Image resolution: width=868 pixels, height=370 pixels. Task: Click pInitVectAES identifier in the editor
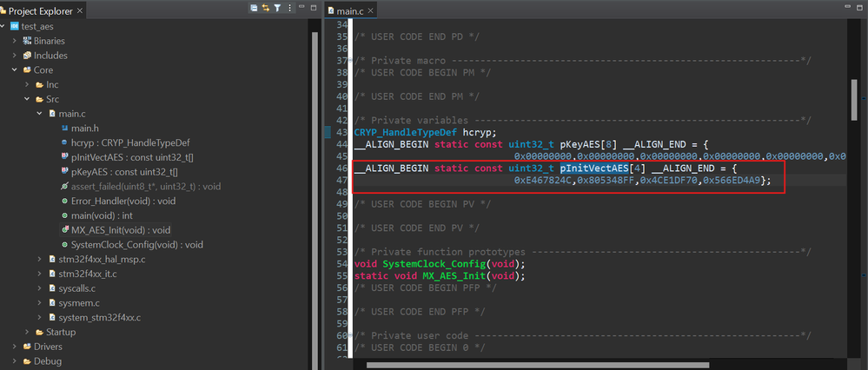tap(594, 168)
